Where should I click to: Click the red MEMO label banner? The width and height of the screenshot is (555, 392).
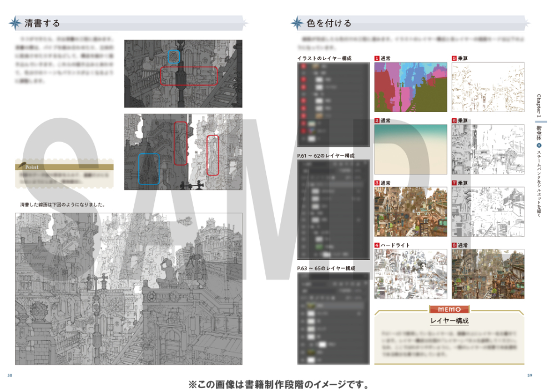(x=449, y=309)
